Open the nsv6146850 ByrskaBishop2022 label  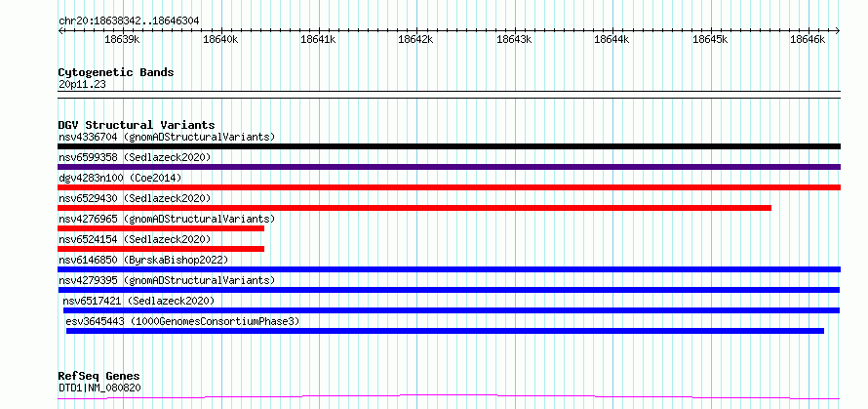point(142,260)
